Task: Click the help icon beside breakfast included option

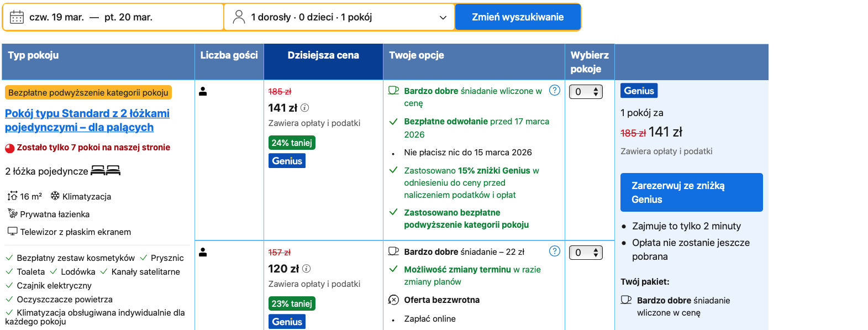Action: tap(555, 90)
